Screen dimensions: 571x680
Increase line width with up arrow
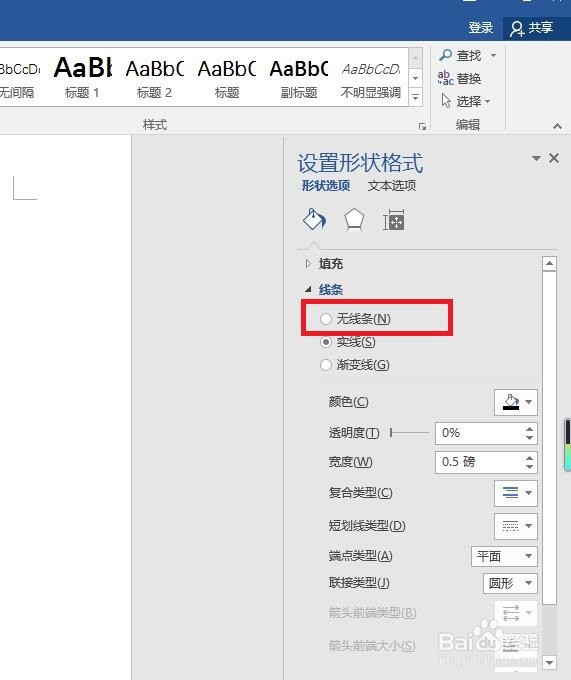click(x=529, y=458)
